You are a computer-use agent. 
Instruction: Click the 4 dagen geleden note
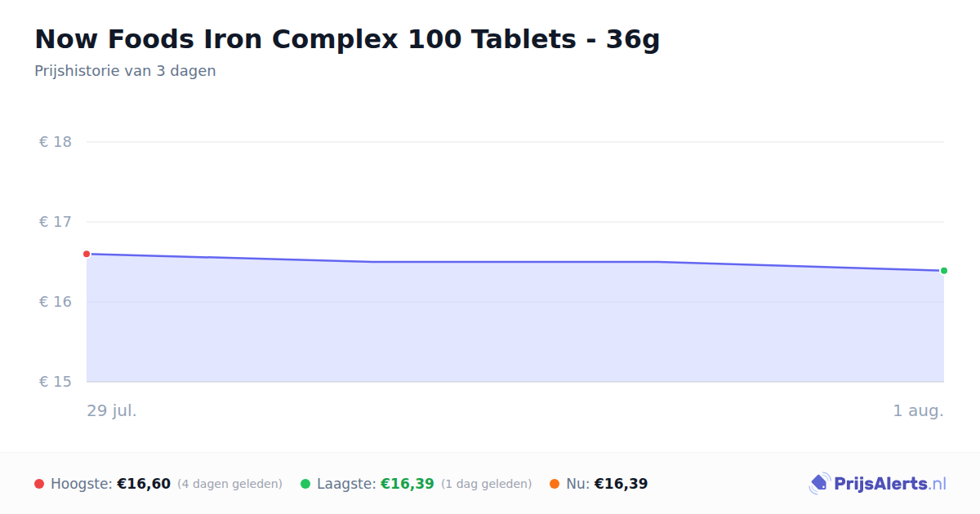tap(229, 484)
